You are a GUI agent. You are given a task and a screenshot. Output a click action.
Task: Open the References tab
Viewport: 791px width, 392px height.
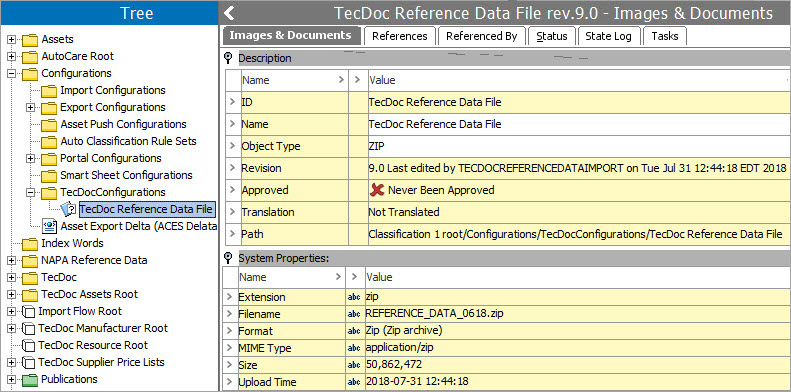click(400, 36)
